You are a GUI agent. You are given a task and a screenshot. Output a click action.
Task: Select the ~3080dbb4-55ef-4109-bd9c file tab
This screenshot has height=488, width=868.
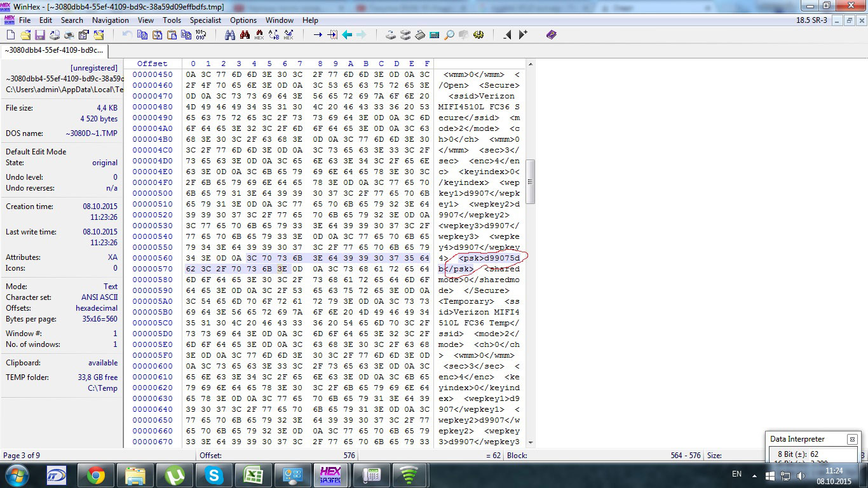[53, 50]
